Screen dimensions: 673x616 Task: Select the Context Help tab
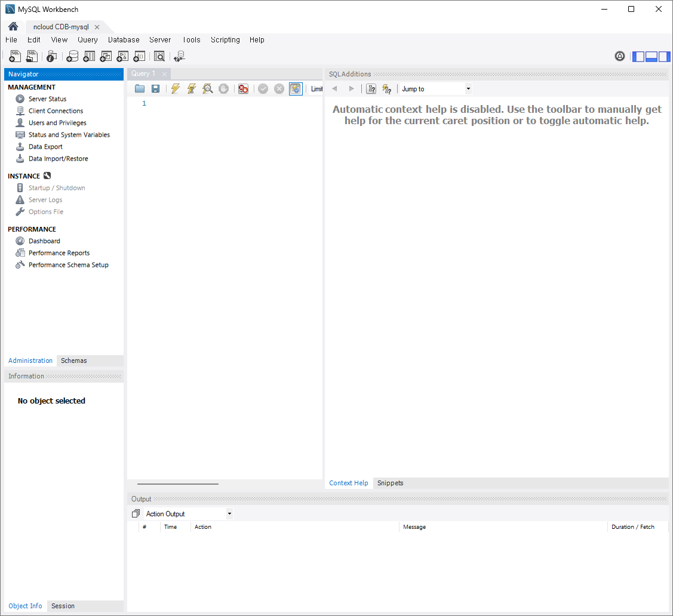pyautogui.click(x=349, y=483)
